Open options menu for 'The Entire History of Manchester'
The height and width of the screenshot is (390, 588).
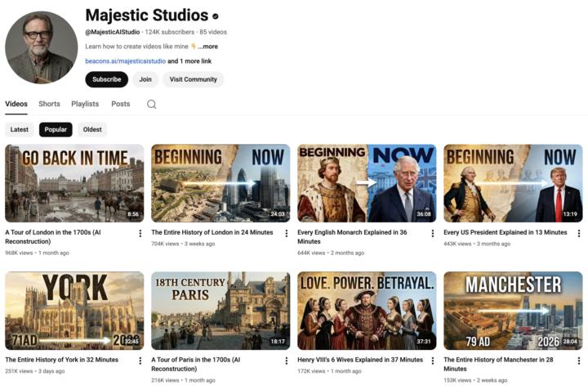pos(579,361)
